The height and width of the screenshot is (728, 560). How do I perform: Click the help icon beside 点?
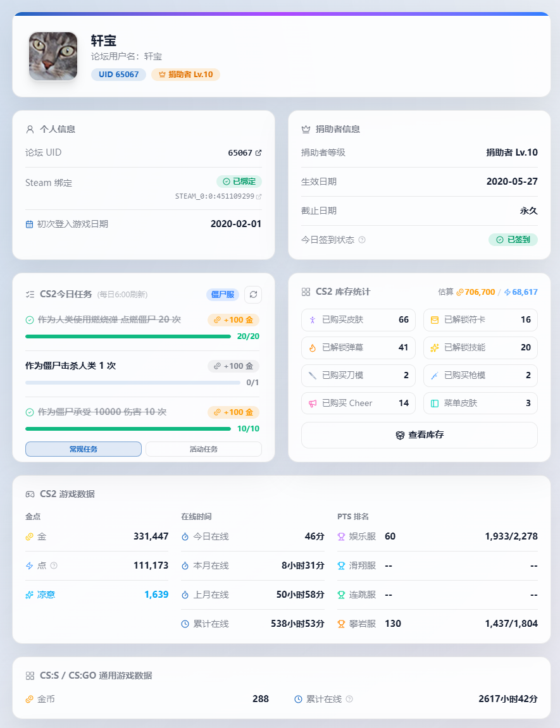click(54, 565)
